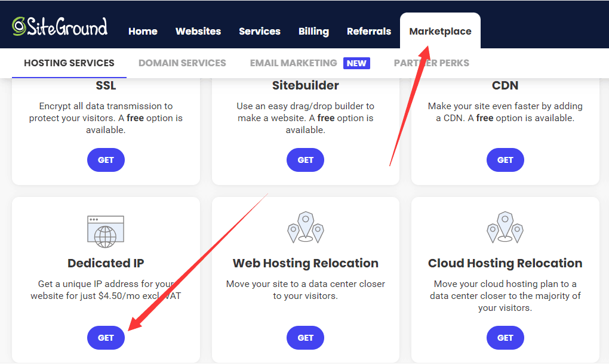This screenshot has height=364, width=609.
Task: Click the CDN card heading
Action: (505, 85)
